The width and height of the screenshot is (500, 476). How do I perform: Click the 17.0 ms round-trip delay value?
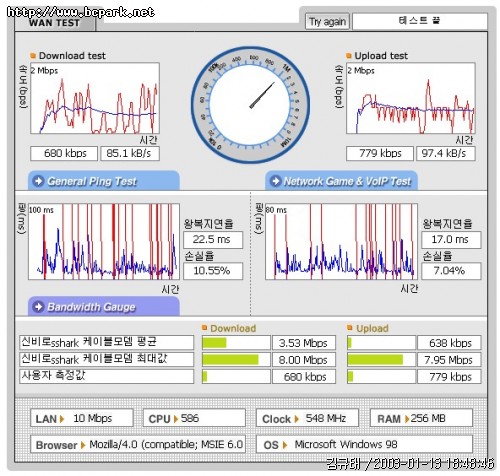(451, 240)
